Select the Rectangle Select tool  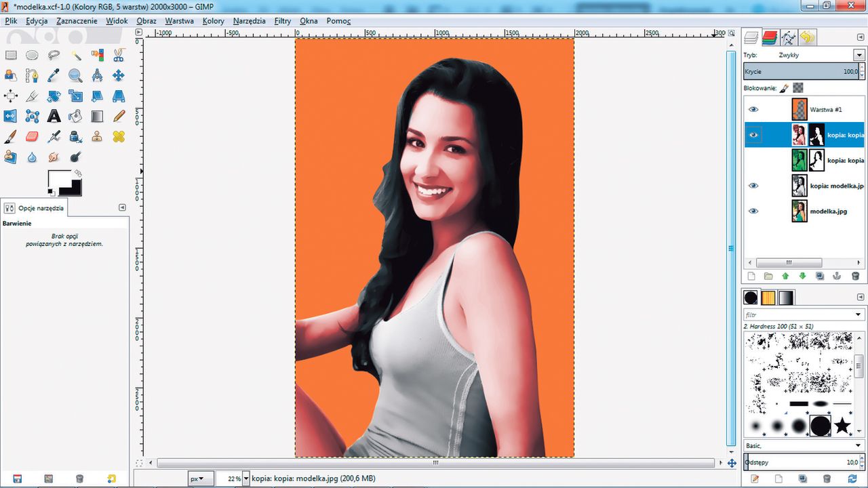pyautogui.click(x=11, y=55)
